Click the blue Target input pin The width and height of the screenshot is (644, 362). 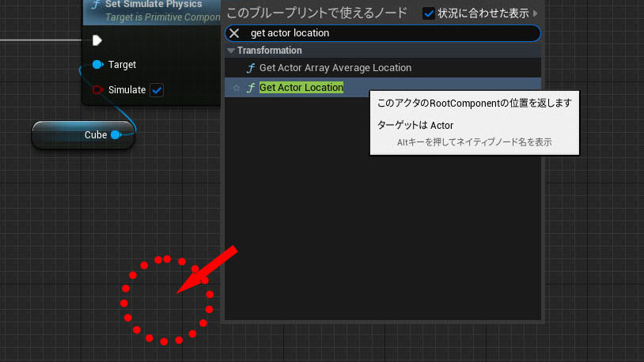coord(97,64)
